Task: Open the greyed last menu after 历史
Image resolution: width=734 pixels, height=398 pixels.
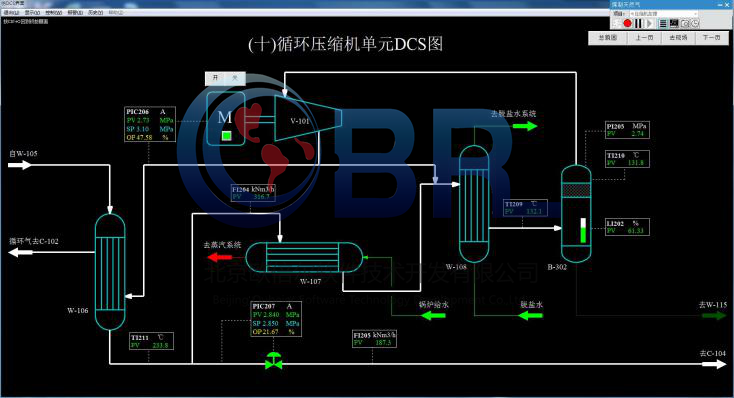Action: point(116,13)
